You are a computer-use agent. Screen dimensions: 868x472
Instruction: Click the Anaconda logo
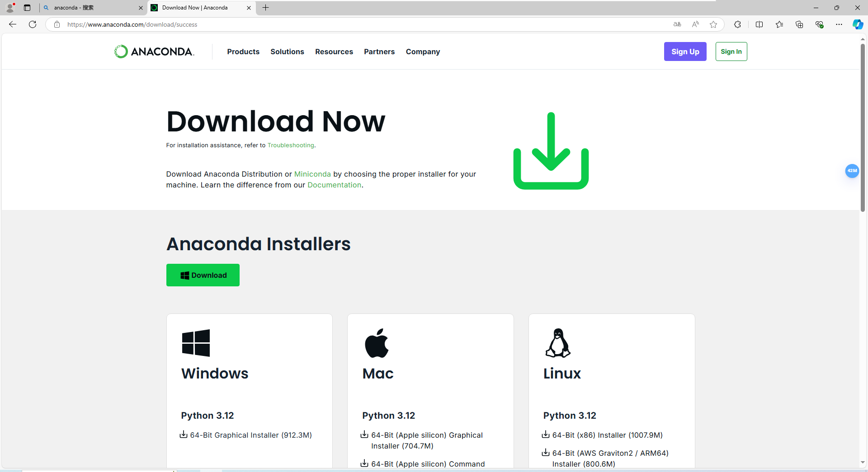pos(154,51)
